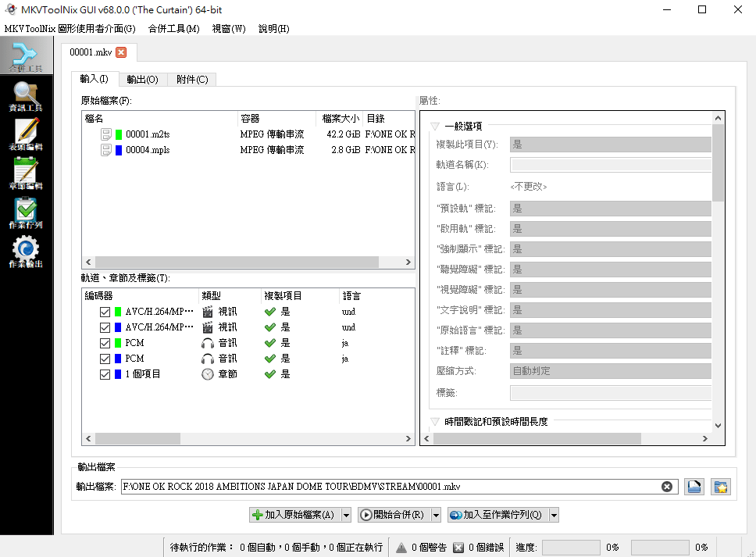Click file icon beside 00004.mpls
The image size is (756, 557).
(106, 150)
